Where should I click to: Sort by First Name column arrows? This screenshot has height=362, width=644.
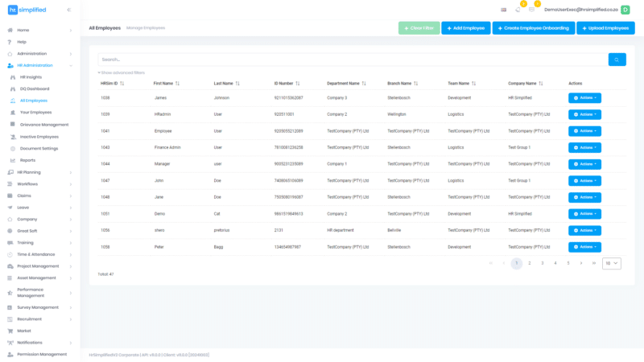click(177, 84)
